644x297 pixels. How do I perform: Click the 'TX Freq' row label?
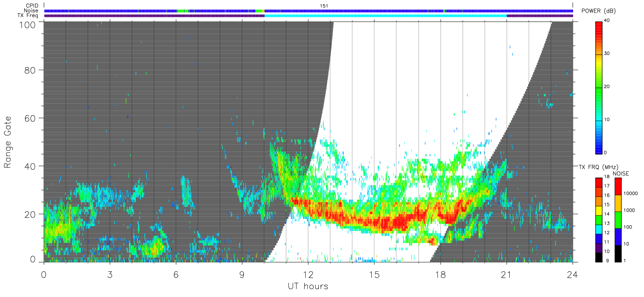click(x=29, y=15)
